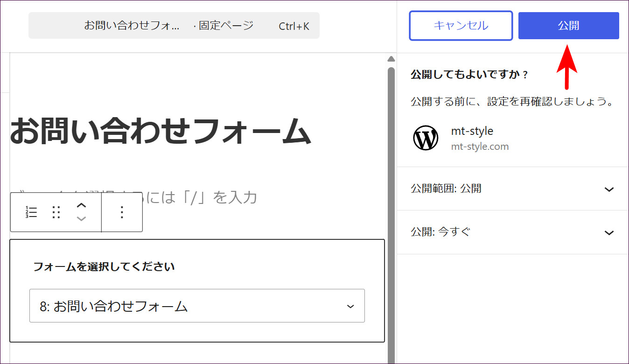Image resolution: width=629 pixels, height=364 pixels.
Task: Click the お問い合わせフォーム page title
Action: click(x=160, y=131)
